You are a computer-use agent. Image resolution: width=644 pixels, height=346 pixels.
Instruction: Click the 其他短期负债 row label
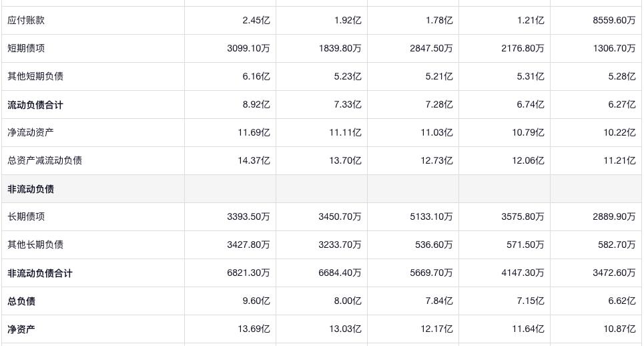pos(35,77)
